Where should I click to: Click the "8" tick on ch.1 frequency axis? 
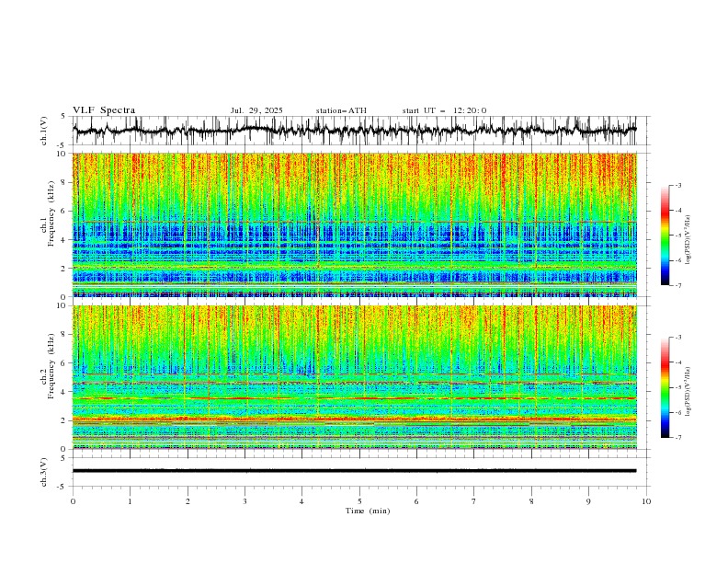click(x=65, y=182)
